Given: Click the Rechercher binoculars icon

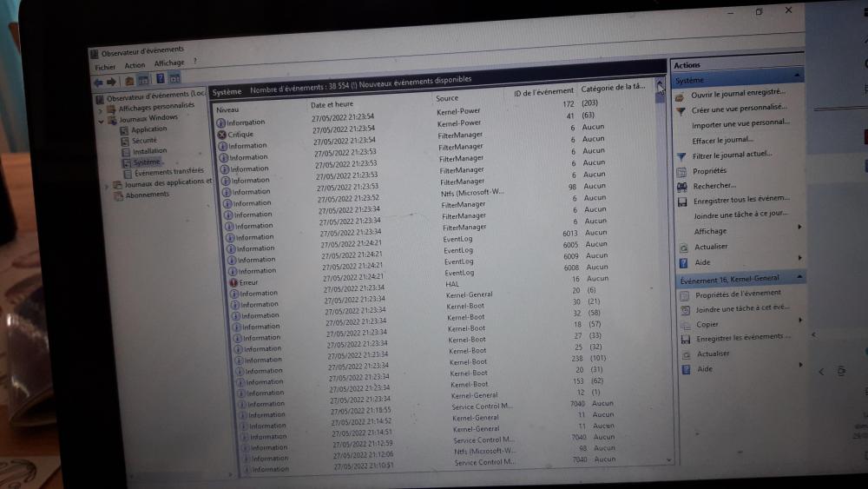Looking at the screenshot, I should coord(682,188).
